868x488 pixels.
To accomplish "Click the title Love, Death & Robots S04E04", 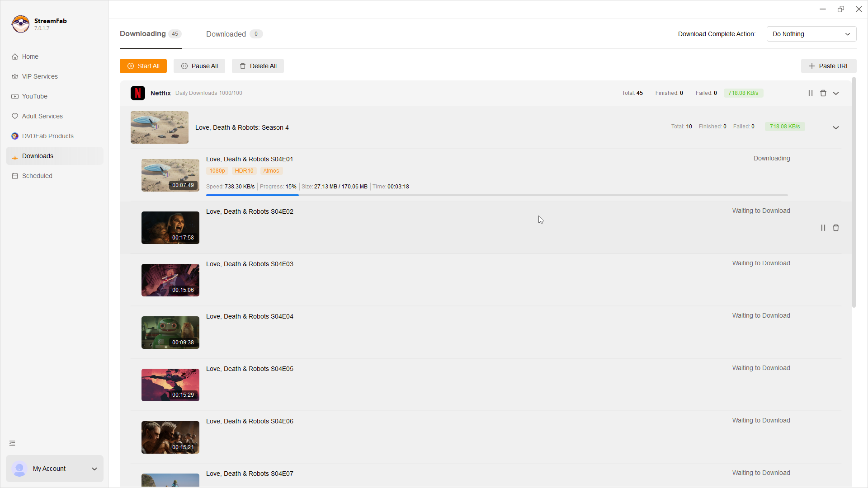I will pyautogui.click(x=250, y=316).
